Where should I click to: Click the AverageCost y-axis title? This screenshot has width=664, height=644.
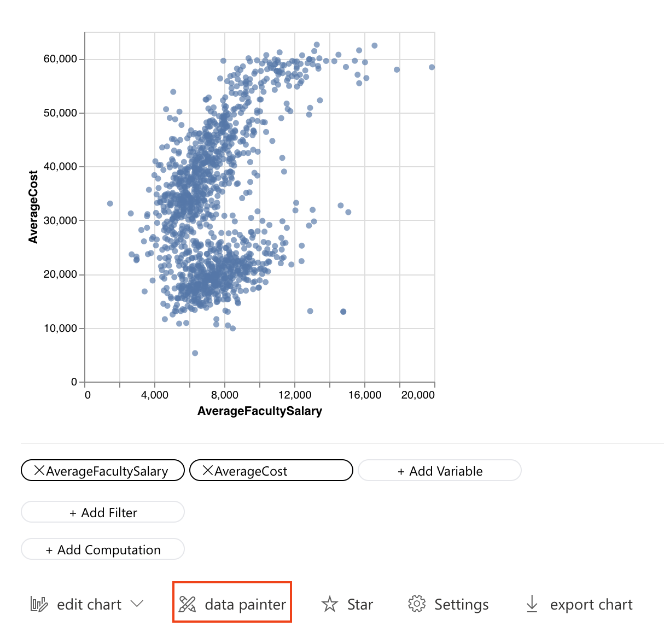pos(33,207)
